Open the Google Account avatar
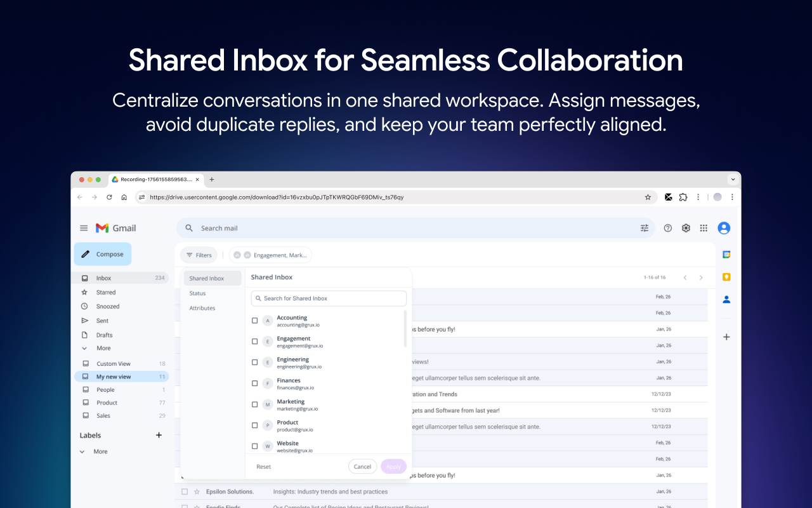Image resolution: width=812 pixels, height=508 pixels. 724,228
